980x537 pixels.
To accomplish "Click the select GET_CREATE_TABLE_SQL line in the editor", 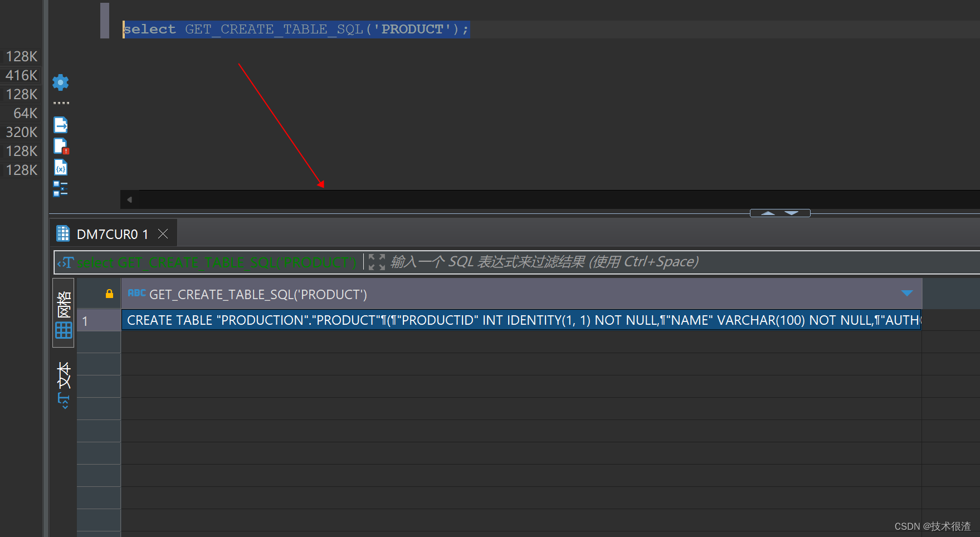I will (296, 29).
